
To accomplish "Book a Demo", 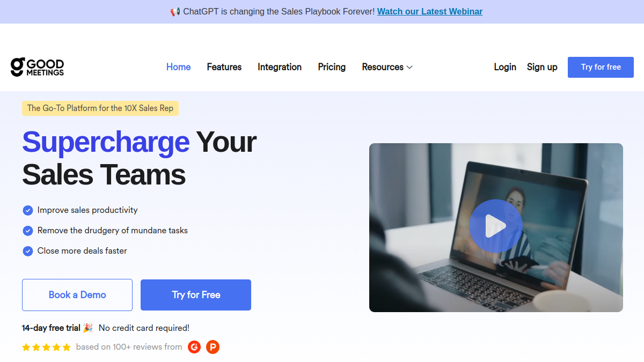I will click(x=77, y=295).
